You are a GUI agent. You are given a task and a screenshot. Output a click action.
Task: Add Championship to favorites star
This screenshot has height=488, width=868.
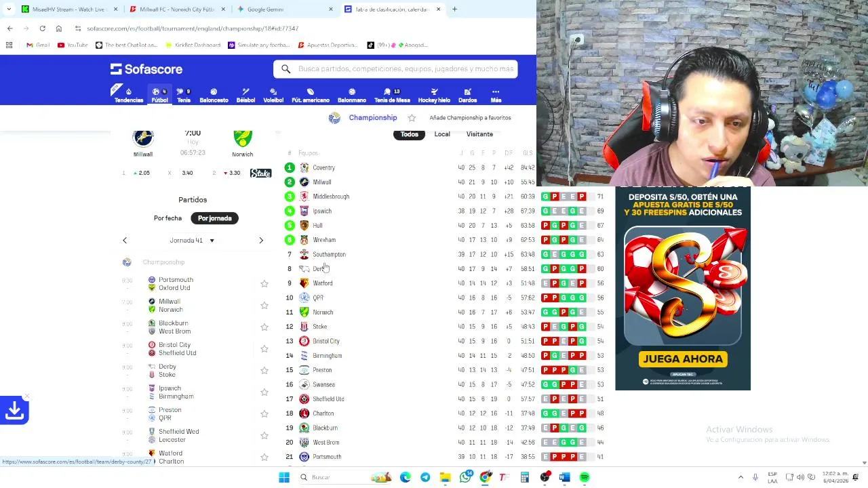tap(412, 118)
